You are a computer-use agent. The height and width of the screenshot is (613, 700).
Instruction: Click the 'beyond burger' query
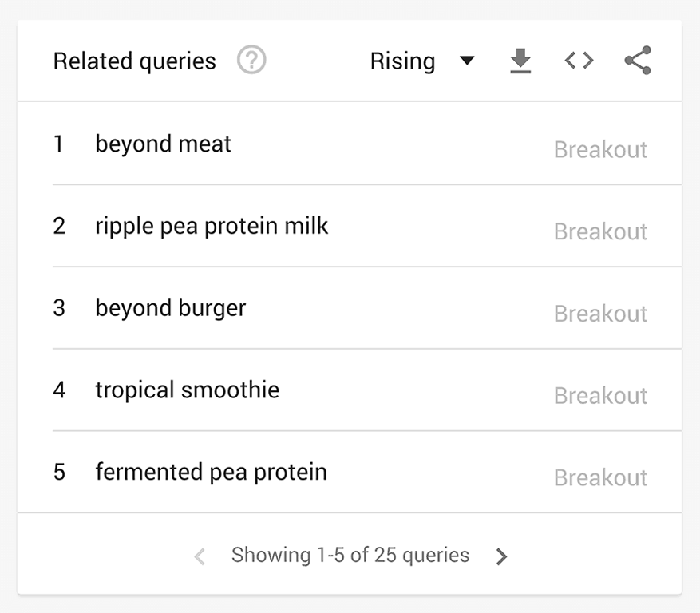(x=171, y=309)
